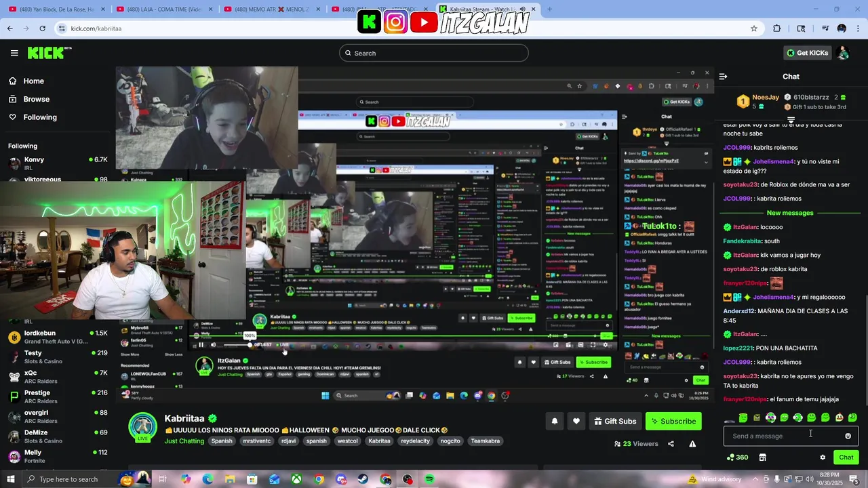868x488 pixels.
Task: Open emoji picker in chat input
Action: pos(848,436)
